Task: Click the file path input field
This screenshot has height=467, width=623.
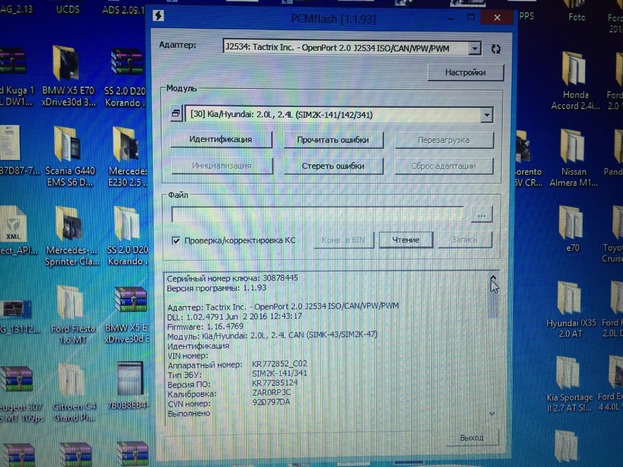Action: (317, 214)
